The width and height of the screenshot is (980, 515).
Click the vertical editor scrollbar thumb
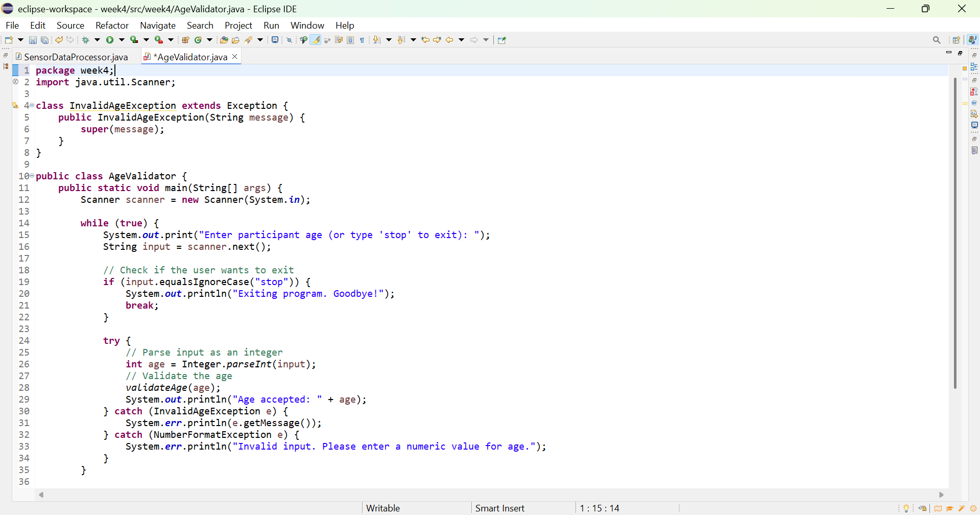point(954,233)
